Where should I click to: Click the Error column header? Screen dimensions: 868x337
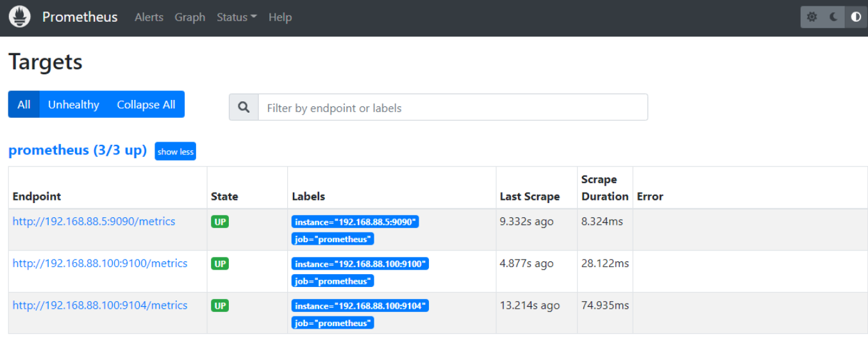(x=650, y=197)
